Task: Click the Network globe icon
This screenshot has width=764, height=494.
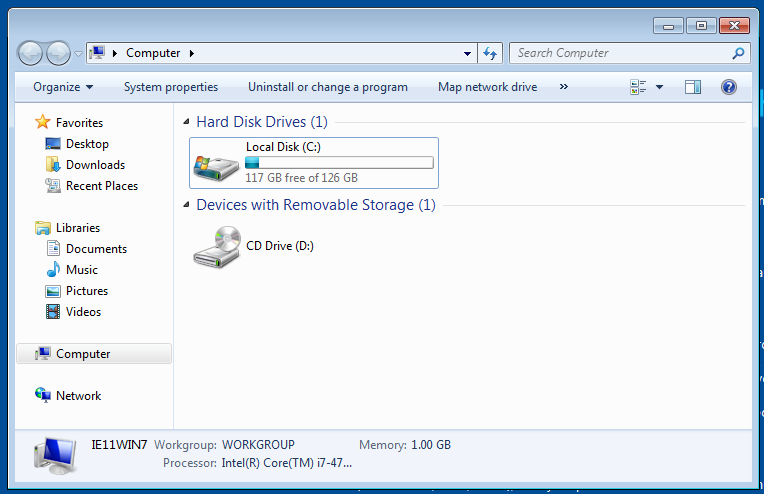Action: click(x=43, y=395)
